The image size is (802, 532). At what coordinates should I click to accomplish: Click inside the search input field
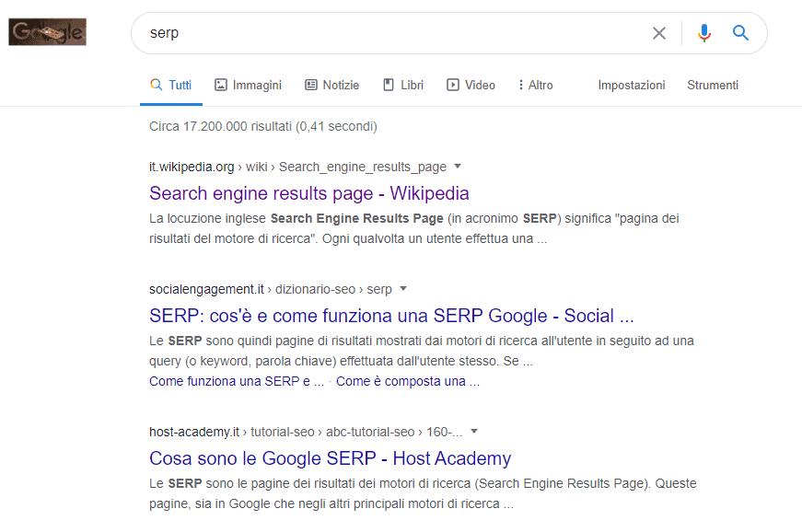point(368,32)
